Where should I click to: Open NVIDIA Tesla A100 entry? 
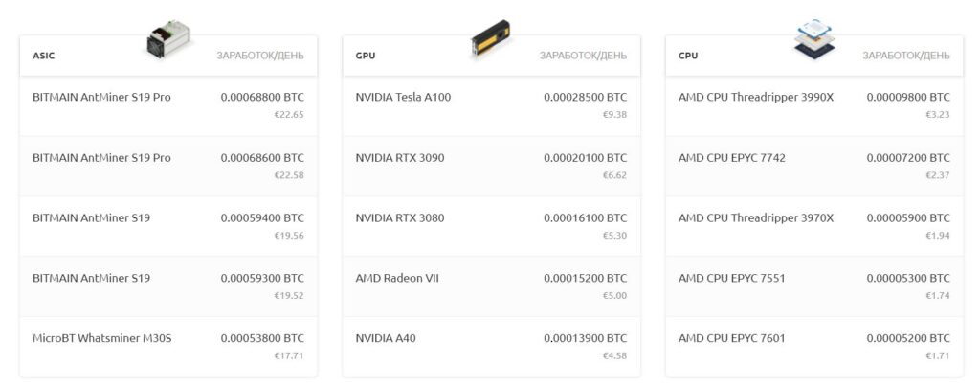491,105
